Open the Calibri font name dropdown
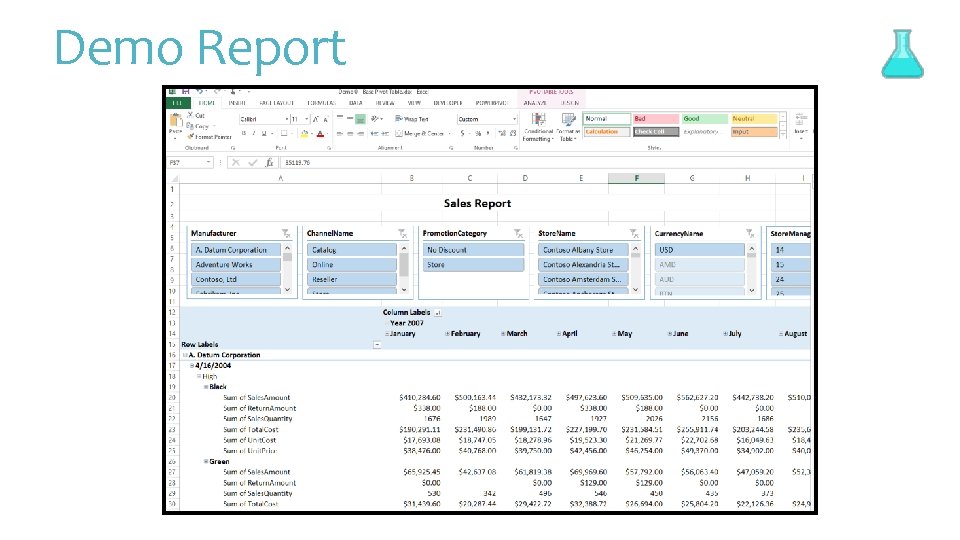The height and width of the screenshot is (540, 960). coord(286,119)
